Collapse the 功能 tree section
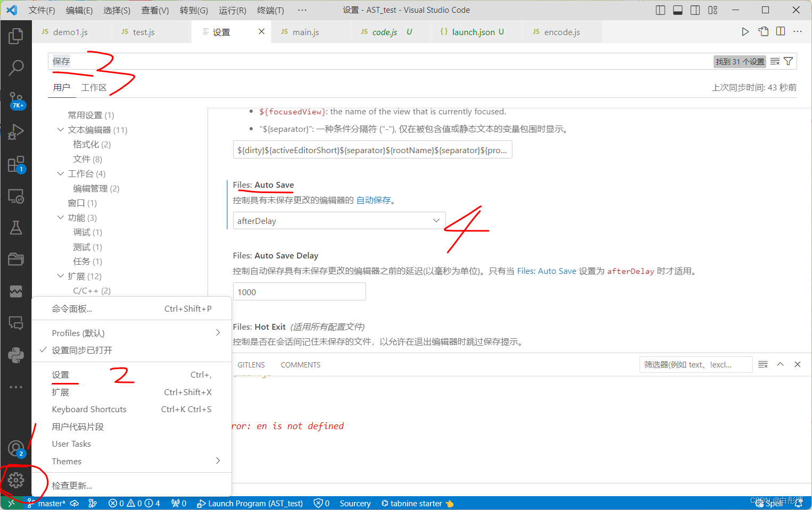Image resolution: width=812 pixels, height=510 pixels. point(61,218)
